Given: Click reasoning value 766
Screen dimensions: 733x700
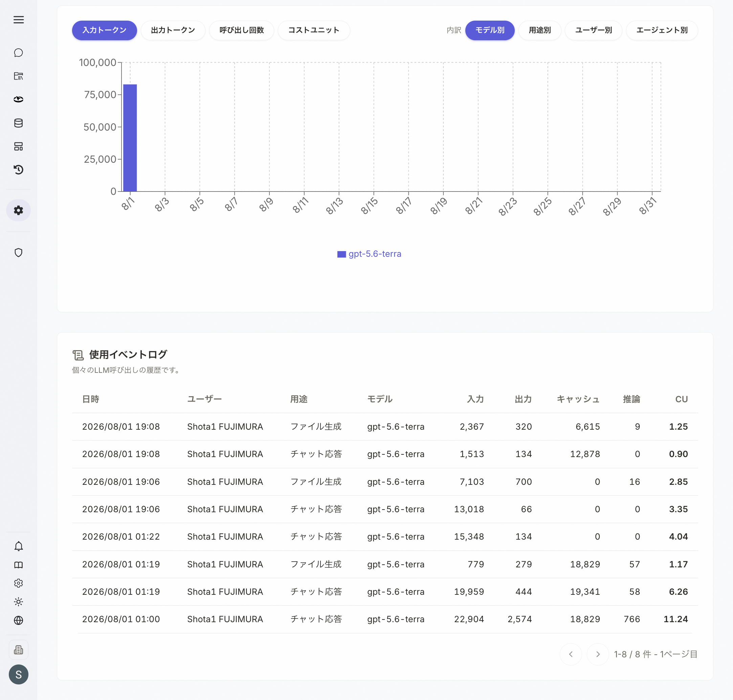Looking at the screenshot, I should tap(632, 619).
